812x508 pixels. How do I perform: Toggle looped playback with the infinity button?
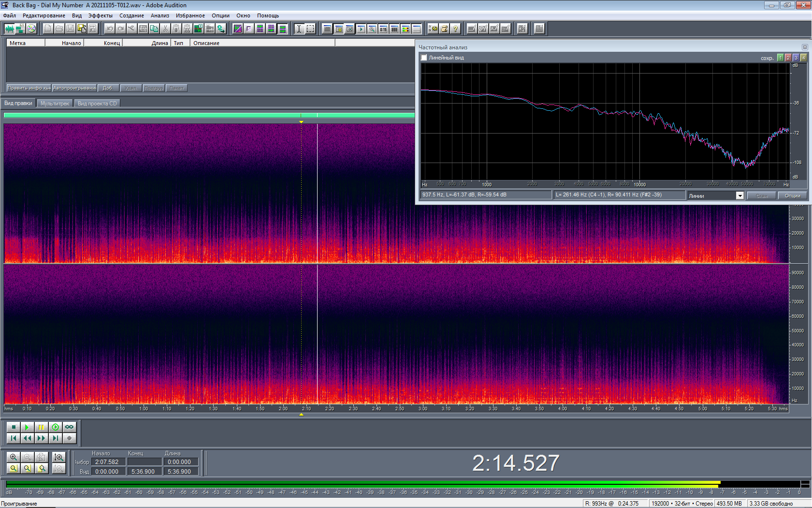point(70,427)
